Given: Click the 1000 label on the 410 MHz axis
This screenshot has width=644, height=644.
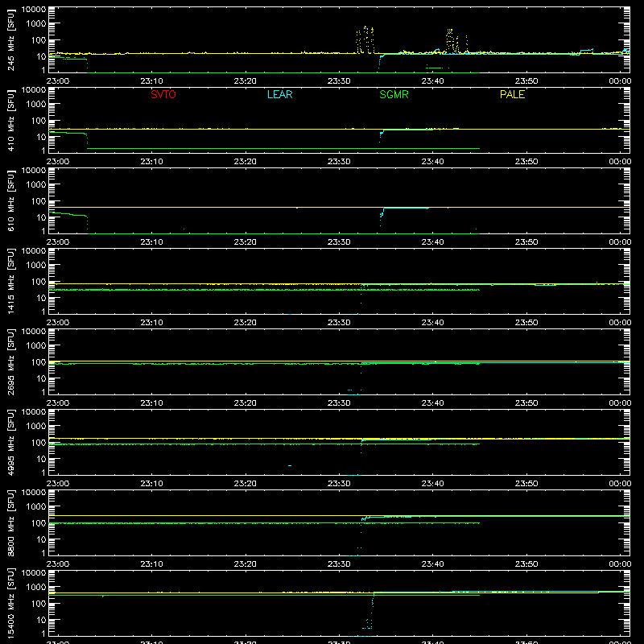Looking at the screenshot, I should click(x=36, y=104).
